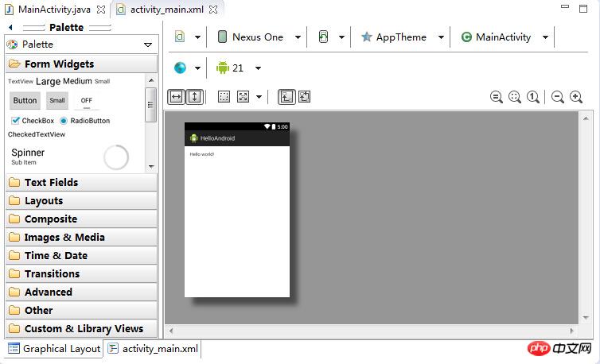Expand Custom & Library Views section

point(81,329)
